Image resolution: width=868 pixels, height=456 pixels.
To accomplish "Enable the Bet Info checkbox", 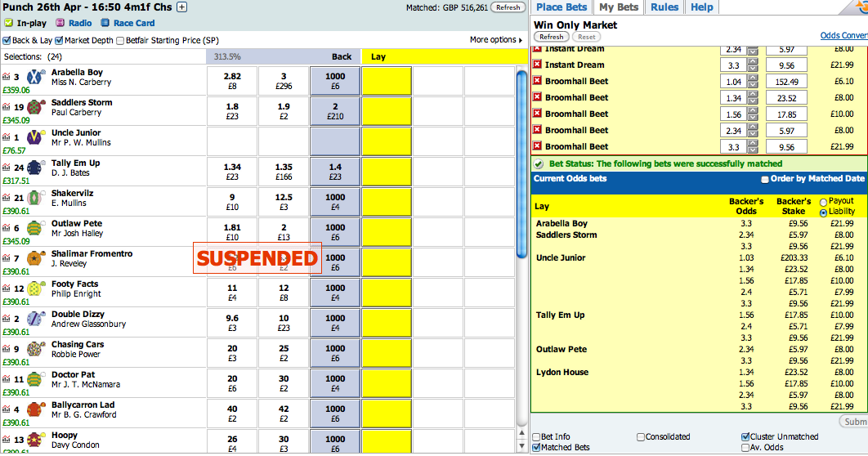I will (x=536, y=437).
